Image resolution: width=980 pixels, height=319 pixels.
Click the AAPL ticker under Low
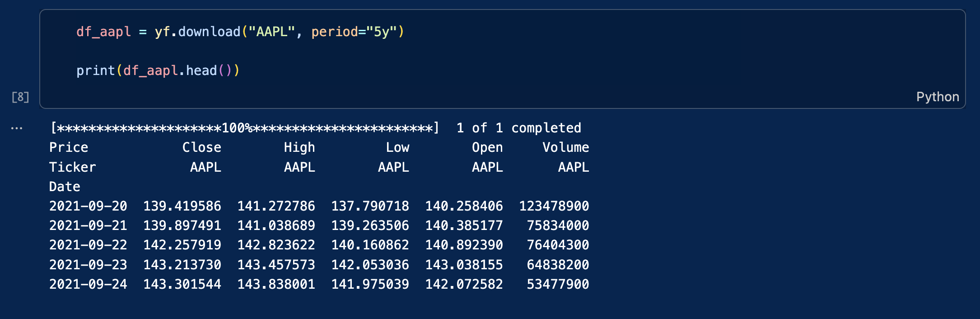pos(393,167)
